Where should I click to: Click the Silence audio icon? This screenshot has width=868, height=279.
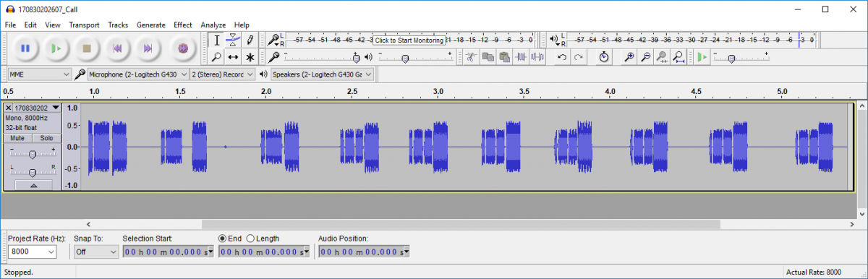(537, 57)
